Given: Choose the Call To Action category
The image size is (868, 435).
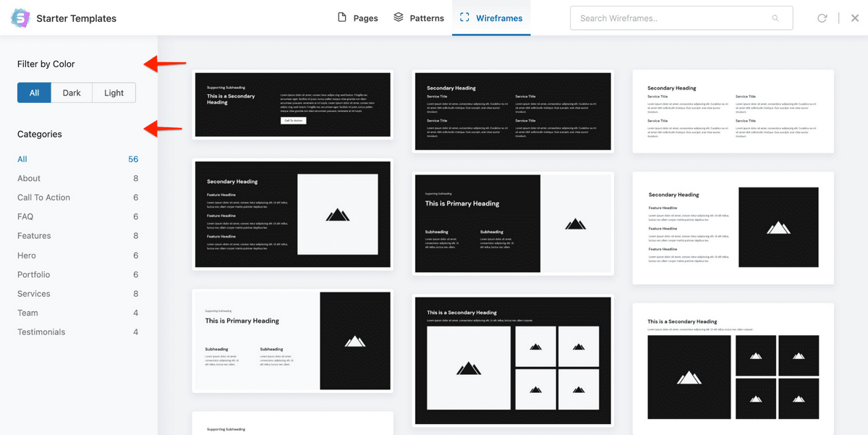Looking at the screenshot, I should [77, 198].
